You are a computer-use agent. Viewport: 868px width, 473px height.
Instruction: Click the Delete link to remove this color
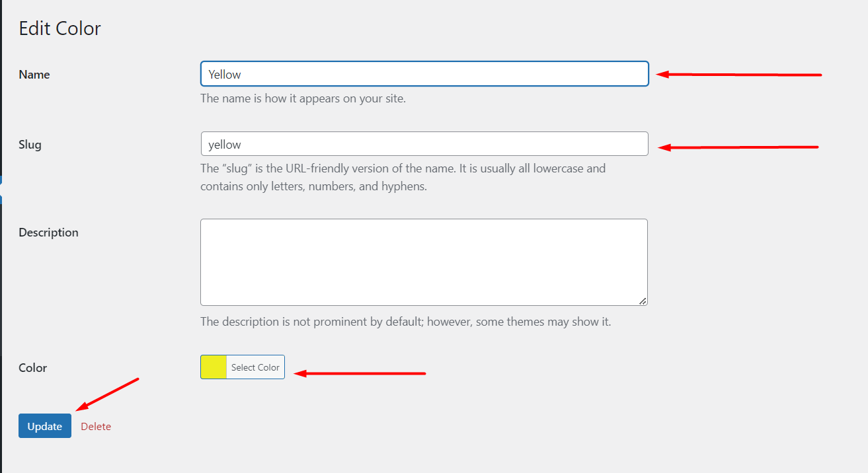pyautogui.click(x=96, y=426)
